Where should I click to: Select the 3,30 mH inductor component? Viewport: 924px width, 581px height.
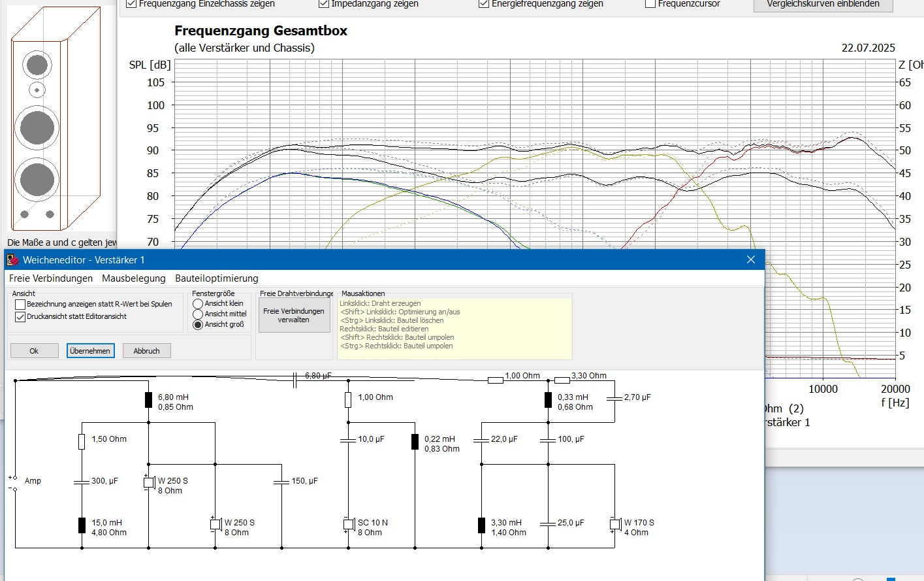[481, 525]
